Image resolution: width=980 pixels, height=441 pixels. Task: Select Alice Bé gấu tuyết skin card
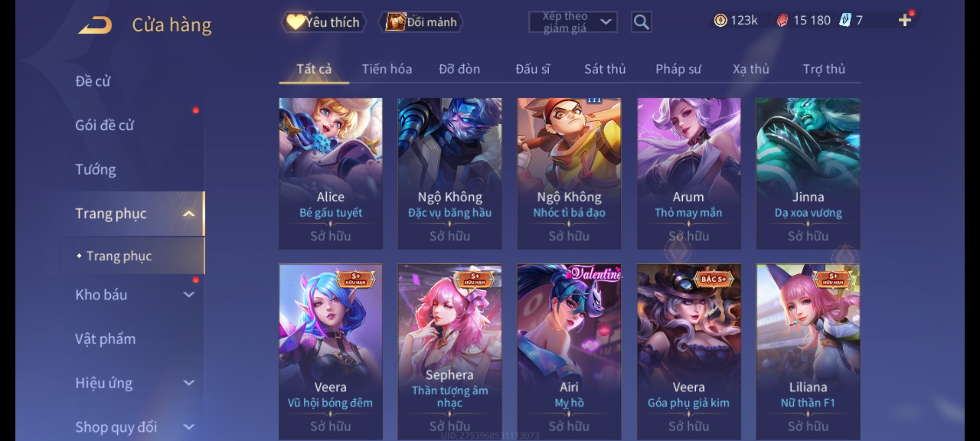pos(331,174)
